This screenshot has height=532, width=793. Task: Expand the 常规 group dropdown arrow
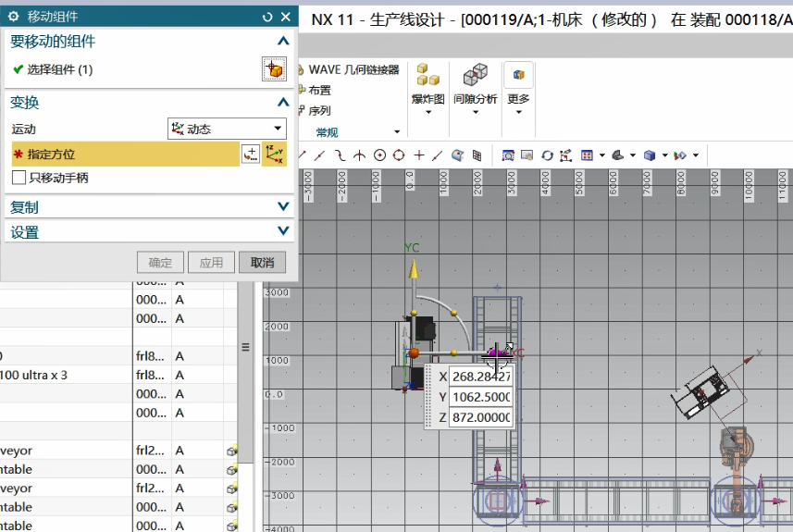[397, 132]
